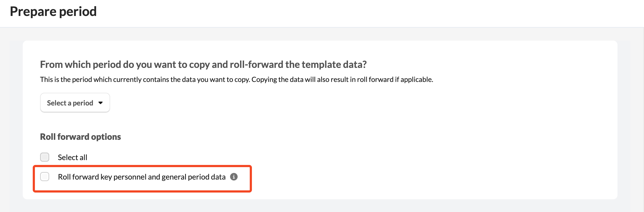Choose a source period to copy from
Viewport: 644px width, 212px height.
point(75,103)
